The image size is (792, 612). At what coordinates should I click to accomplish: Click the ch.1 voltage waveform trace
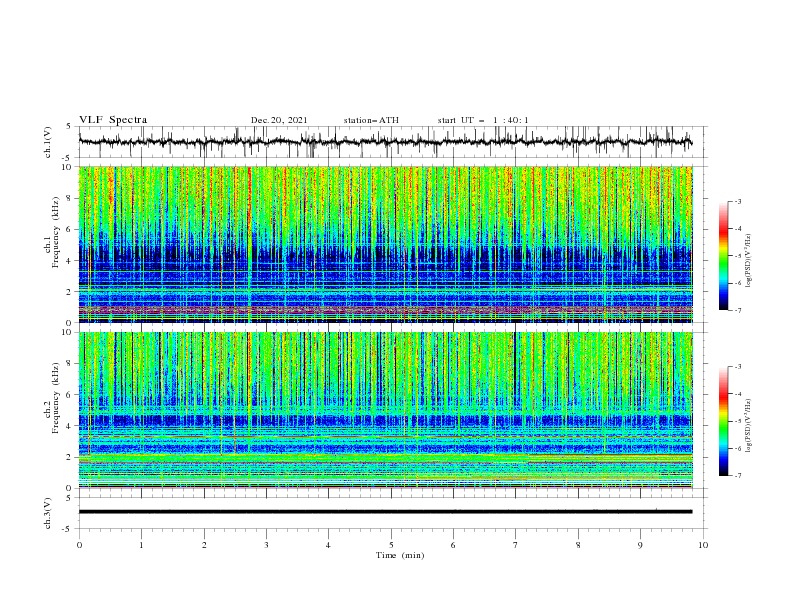click(x=385, y=142)
